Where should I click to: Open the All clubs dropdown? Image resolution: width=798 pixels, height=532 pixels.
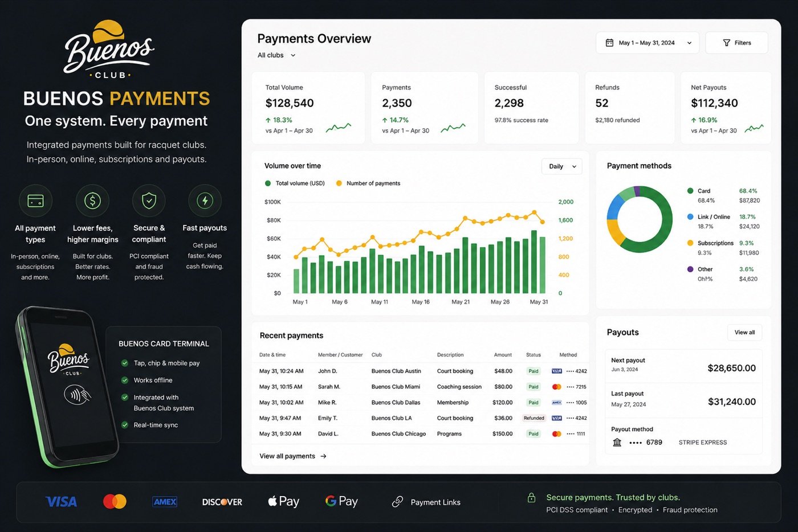[x=276, y=55]
